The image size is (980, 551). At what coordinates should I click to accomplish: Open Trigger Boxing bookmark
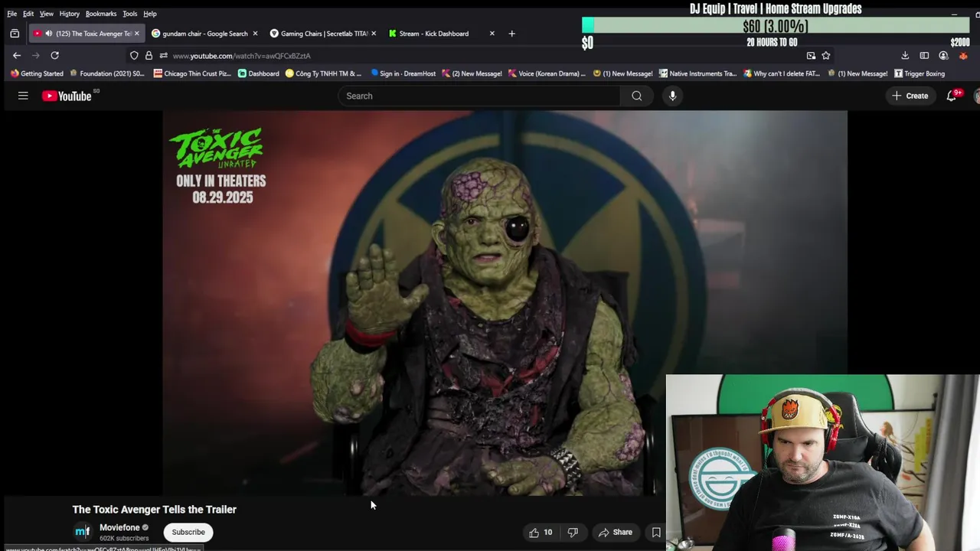click(x=920, y=73)
